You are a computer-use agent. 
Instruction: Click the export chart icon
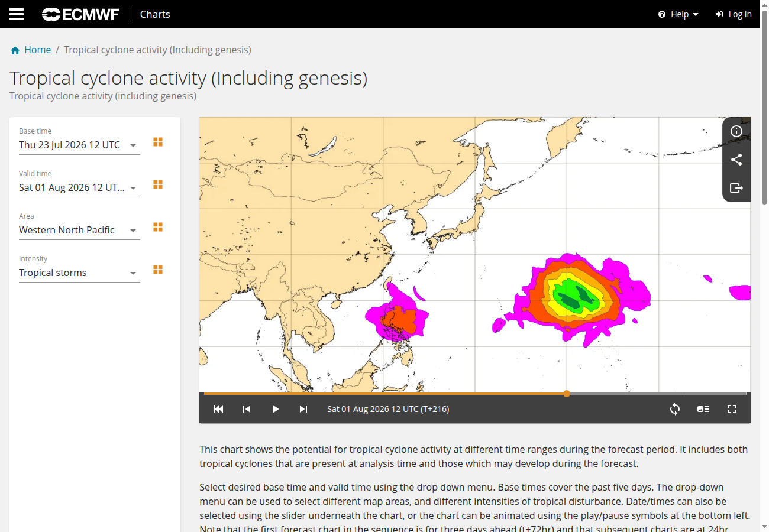click(x=736, y=188)
